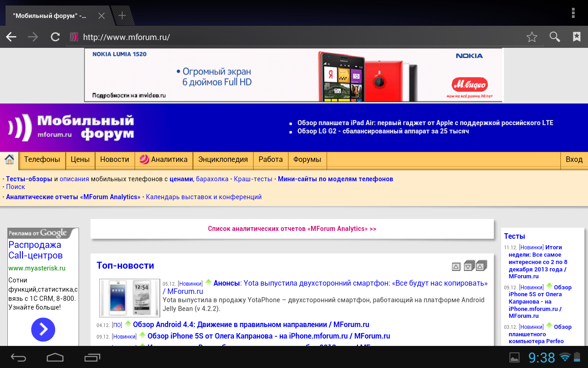This screenshot has width=588, height=368.
Task: Add a new browser tab
Action: coord(122,16)
